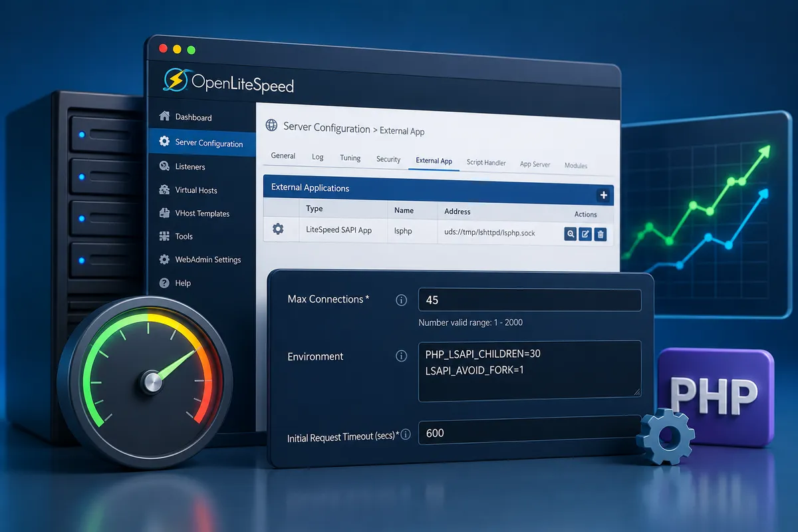Click the Server Configuration gear icon

pos(164,142)
